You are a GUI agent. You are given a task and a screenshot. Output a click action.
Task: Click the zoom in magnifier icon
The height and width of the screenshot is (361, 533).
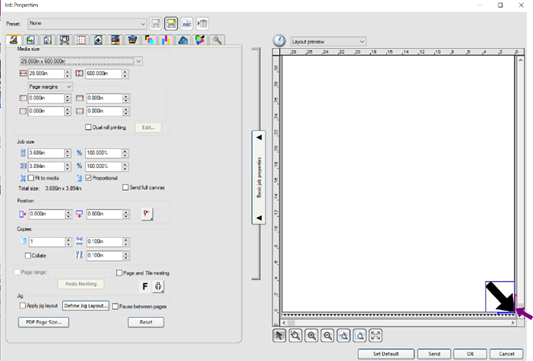(x=311, y=336)
